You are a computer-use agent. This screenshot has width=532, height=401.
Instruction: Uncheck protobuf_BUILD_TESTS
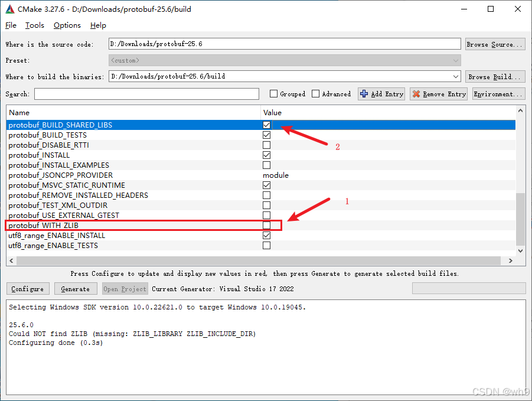click(x=266, y=135)
